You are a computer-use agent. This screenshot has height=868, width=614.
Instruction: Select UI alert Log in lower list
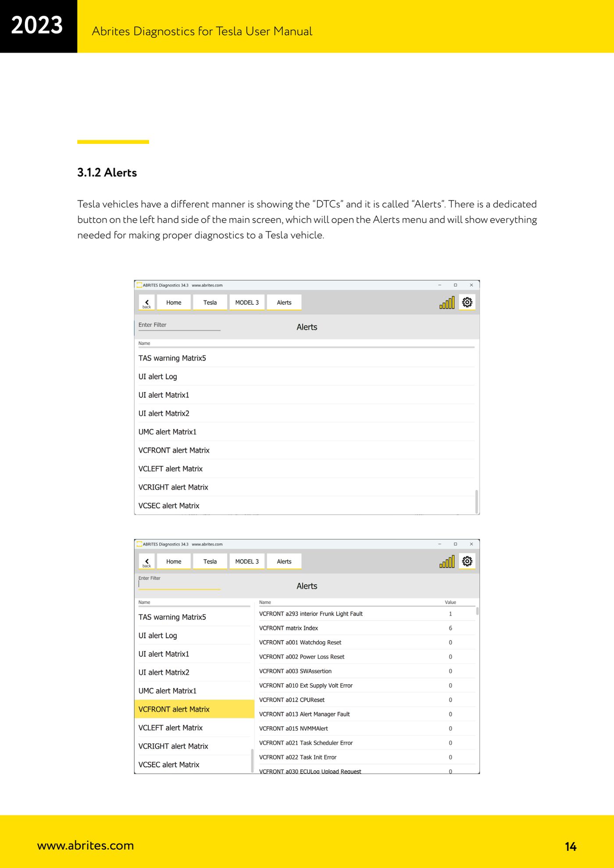click(x=194, y=635)
